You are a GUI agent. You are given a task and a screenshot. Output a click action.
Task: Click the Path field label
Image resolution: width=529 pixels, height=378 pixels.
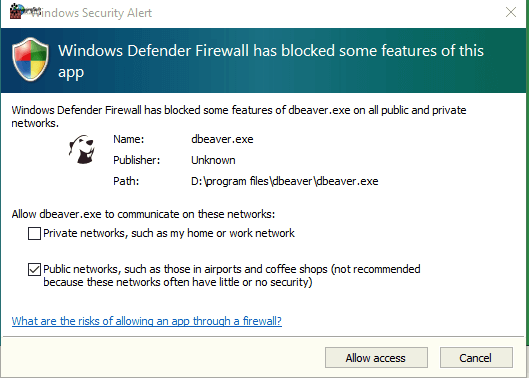point(126,181)
